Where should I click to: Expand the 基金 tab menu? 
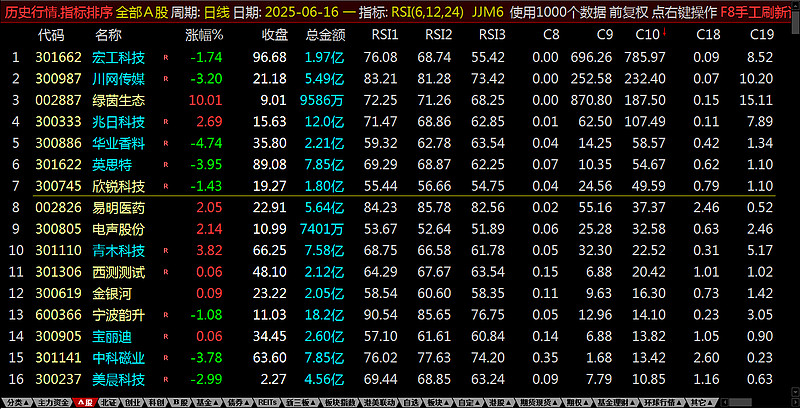[206, 402]
